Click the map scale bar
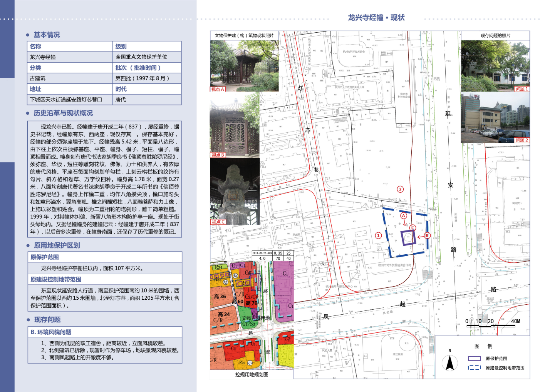This screenshot has width=540, height=392. (491, 326)
